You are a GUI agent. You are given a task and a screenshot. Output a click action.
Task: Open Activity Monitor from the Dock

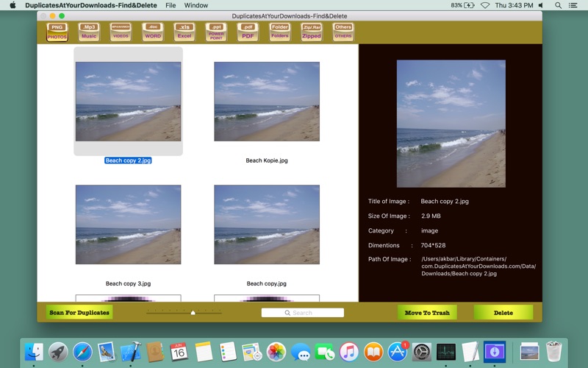click(x=446, y=353)
